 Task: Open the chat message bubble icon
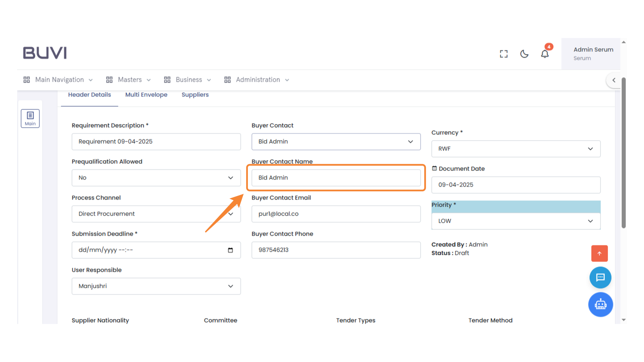click(600, 278)
